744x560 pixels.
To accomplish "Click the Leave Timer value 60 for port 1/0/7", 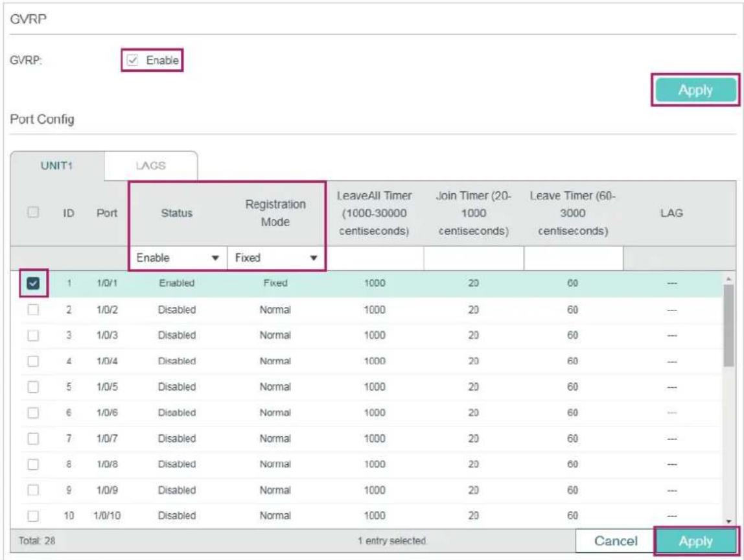I will (573, 439).
